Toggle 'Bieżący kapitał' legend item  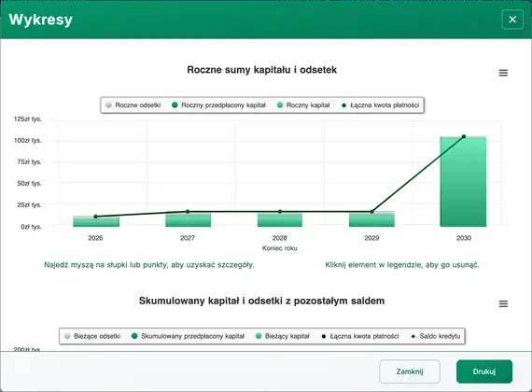tap(283, 336)
